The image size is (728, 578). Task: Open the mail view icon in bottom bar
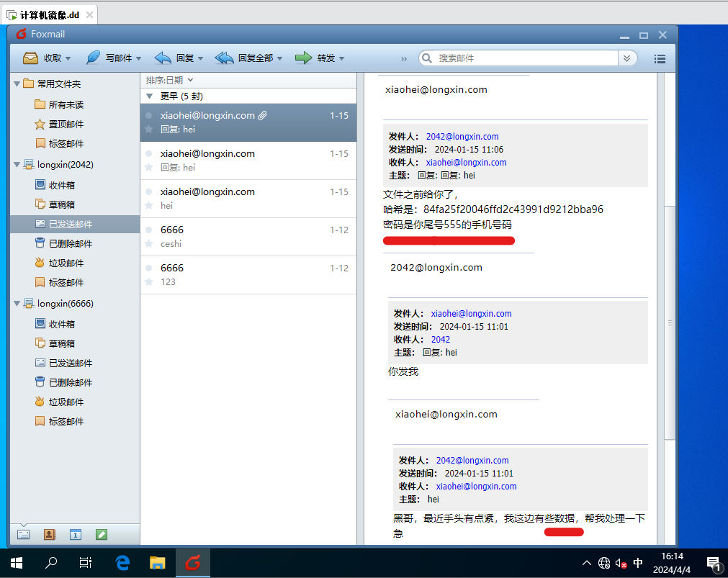point(23,534)
